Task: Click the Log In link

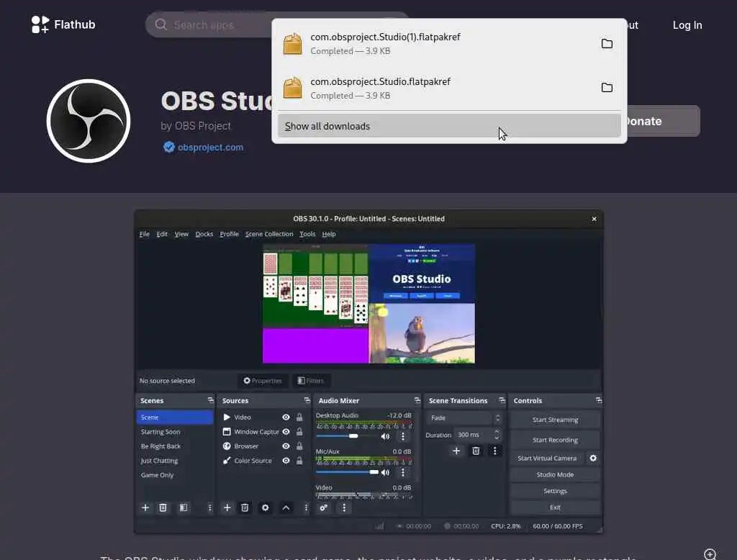Action: (x=687, y=25)
